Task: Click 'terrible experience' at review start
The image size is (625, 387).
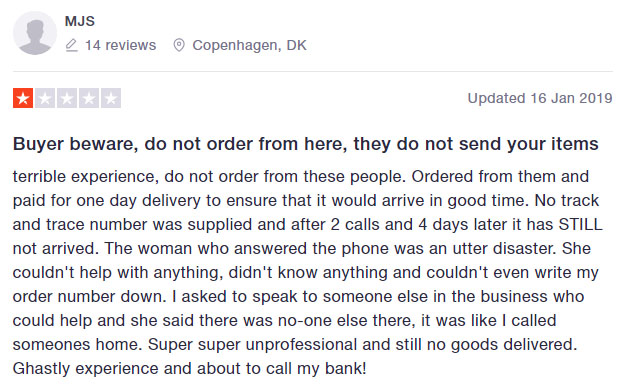Action: pyautogui.click(x=84, y=177)
